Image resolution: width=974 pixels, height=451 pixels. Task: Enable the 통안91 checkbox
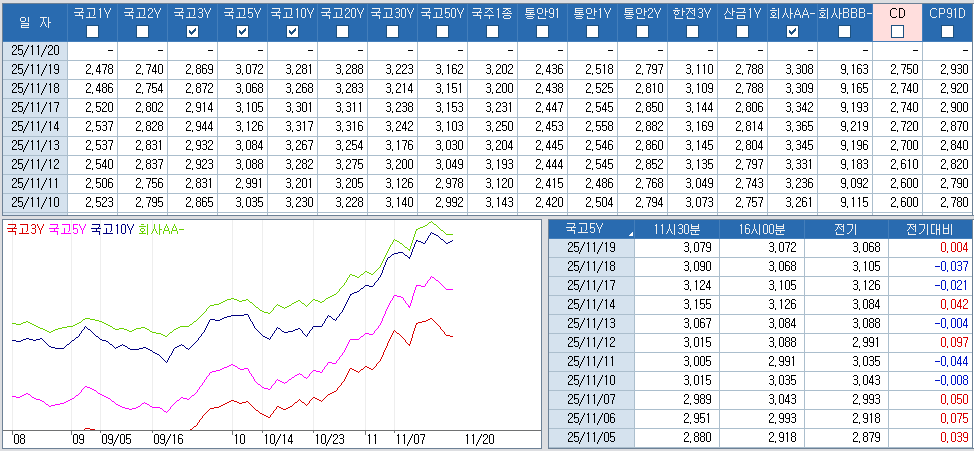(542, 32)
